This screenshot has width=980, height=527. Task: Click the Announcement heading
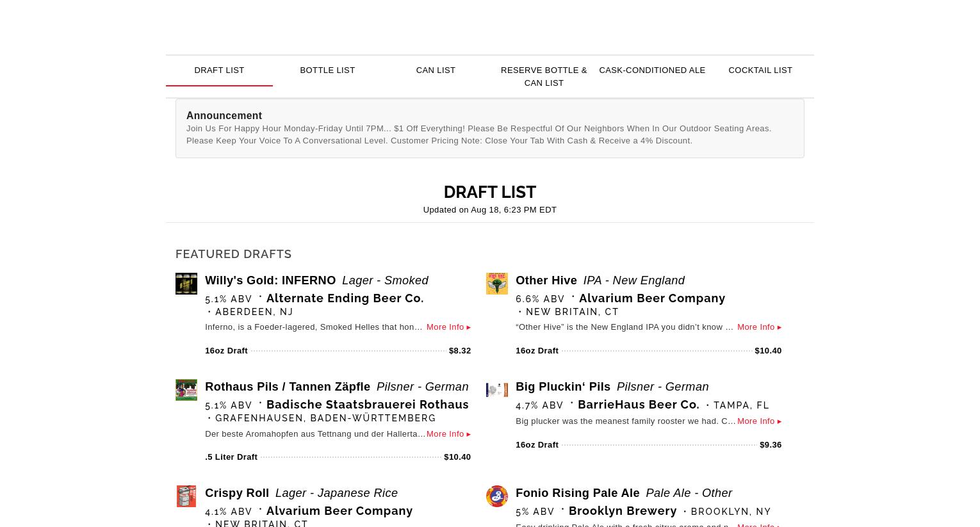[224, 116]
